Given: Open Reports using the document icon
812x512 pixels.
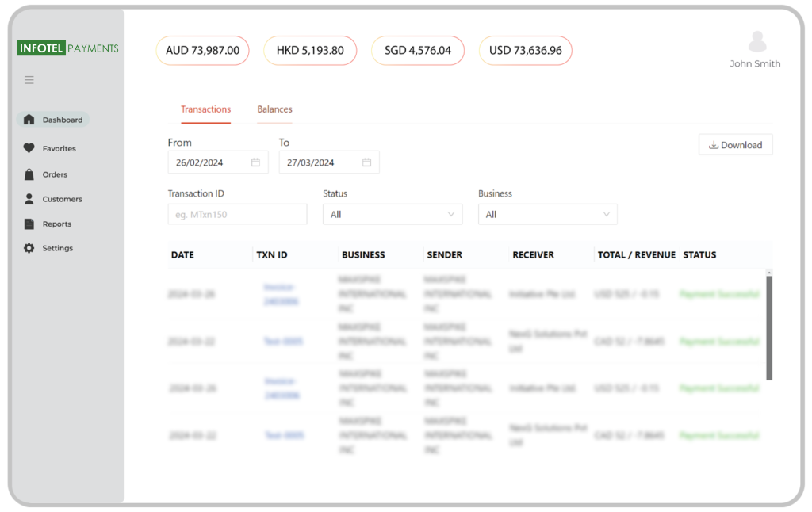Looking at the screenshot, I should pyautogui.click(x=29, y=224).
